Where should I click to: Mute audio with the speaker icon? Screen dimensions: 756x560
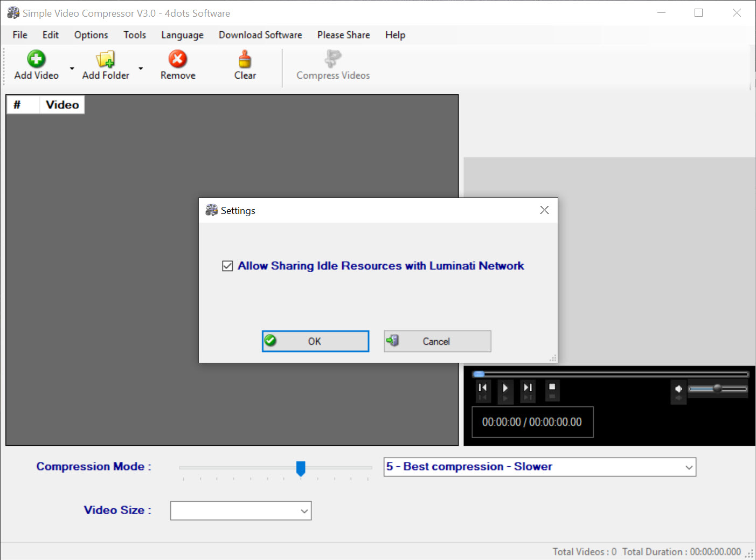(678, 389)
